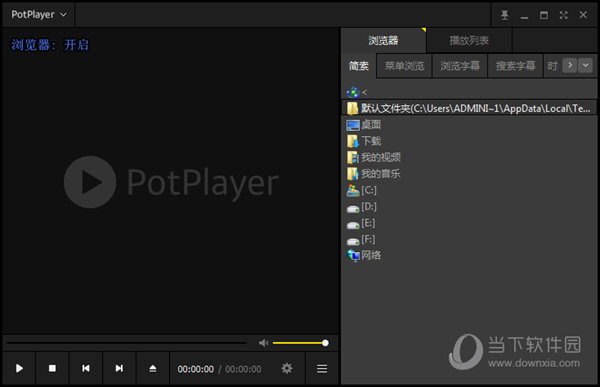The image size is (600, 387).
Task: Select the 简索 sub-tab
Action: pyautogui.click(x=359, y=66)
